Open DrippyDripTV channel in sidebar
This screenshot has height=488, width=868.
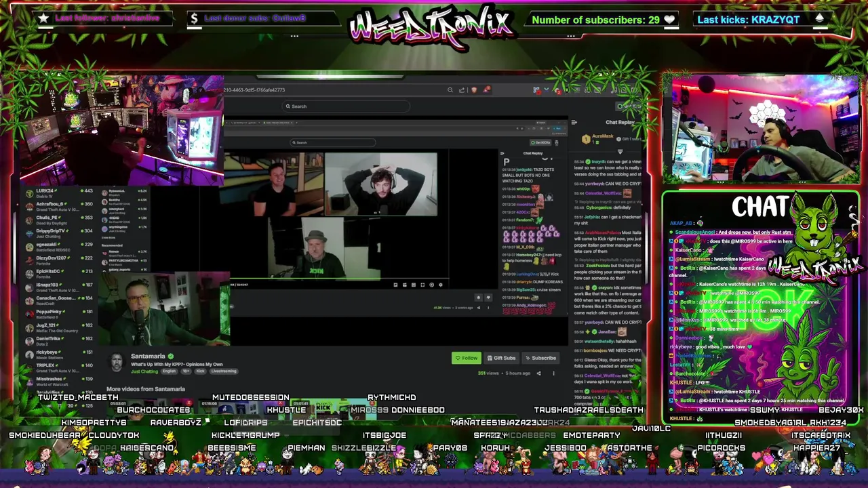[x=58, y=232]
